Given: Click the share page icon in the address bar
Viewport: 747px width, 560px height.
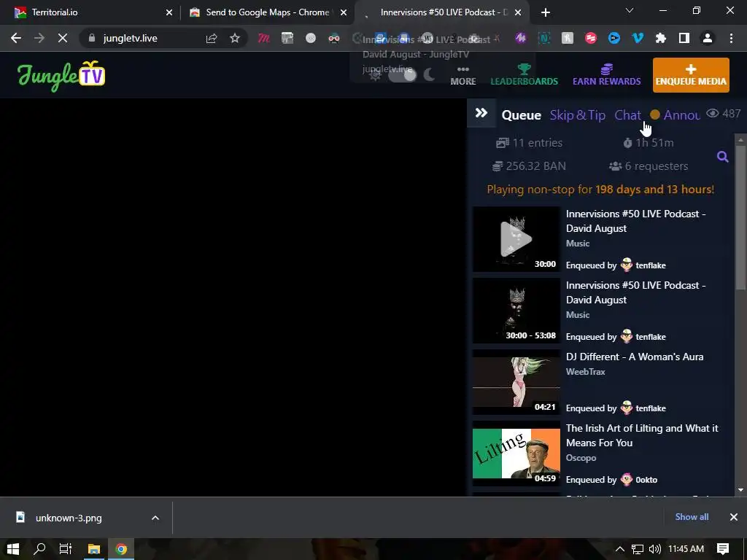Looking at the screenshot, I should tap(212, 39).
